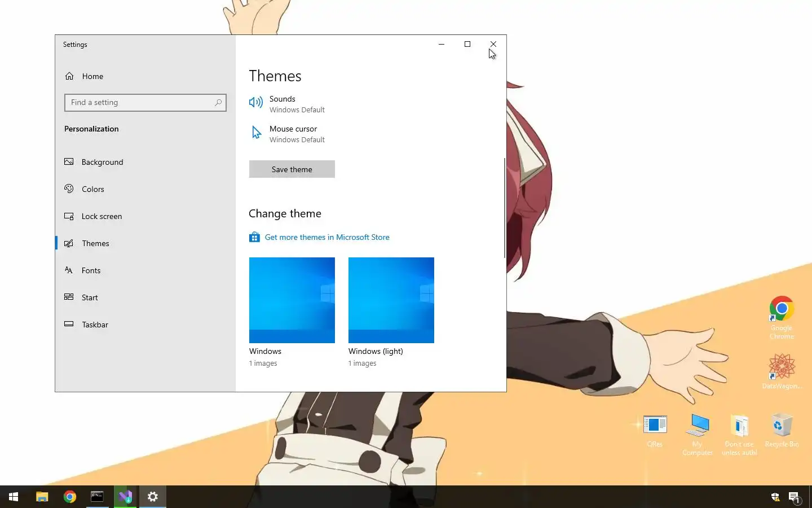Screen dimensions: 812x508
Task: Click the Themes brush icon
Action: [x=69, y=243]
